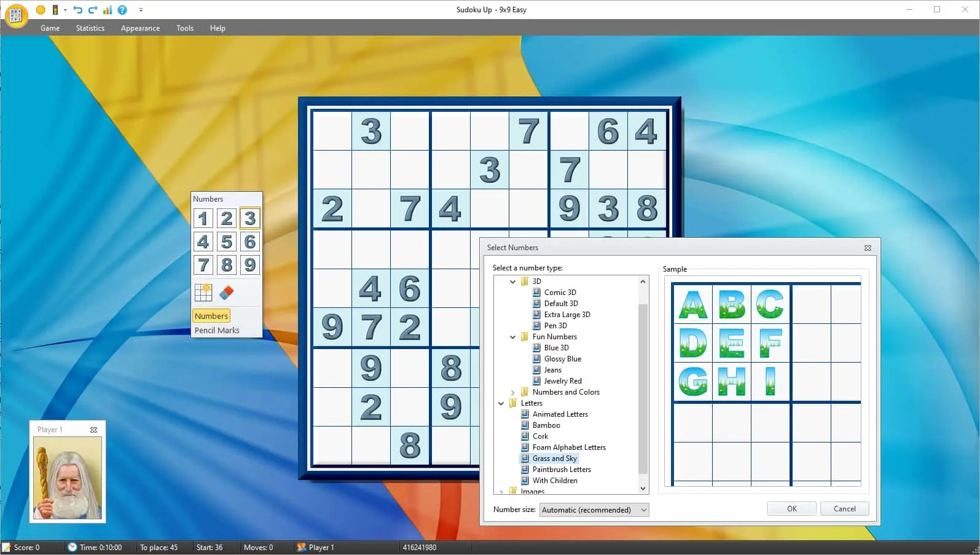Click the number type list scroll-down arrow
This screenshot has width=980, height=555.
643,489
